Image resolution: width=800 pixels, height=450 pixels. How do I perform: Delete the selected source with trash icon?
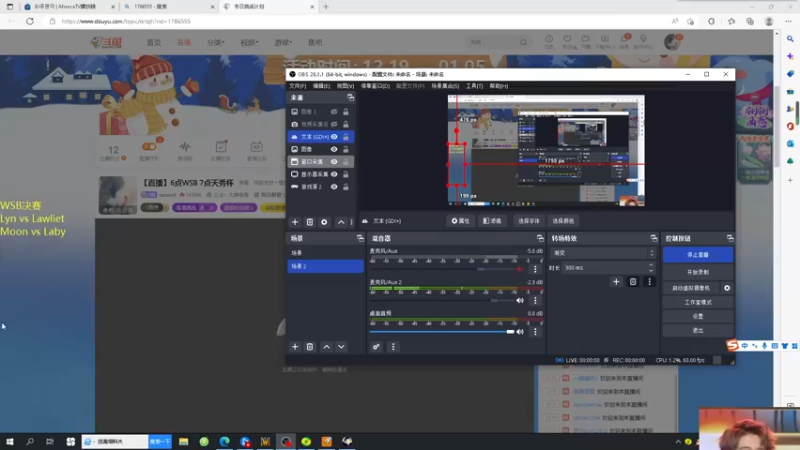(310, 222)
